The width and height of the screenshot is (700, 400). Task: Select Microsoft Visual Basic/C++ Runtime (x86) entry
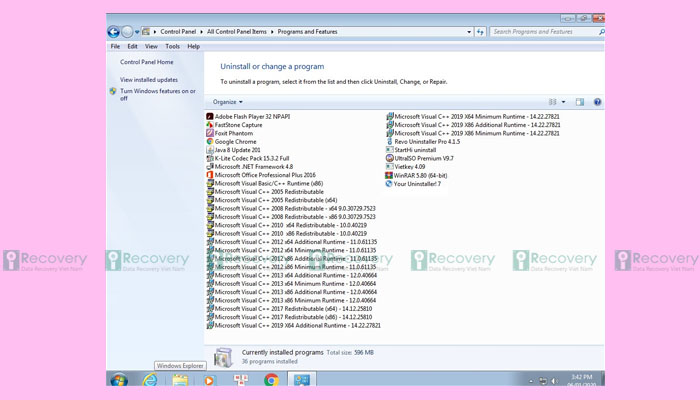coord(265,183)
